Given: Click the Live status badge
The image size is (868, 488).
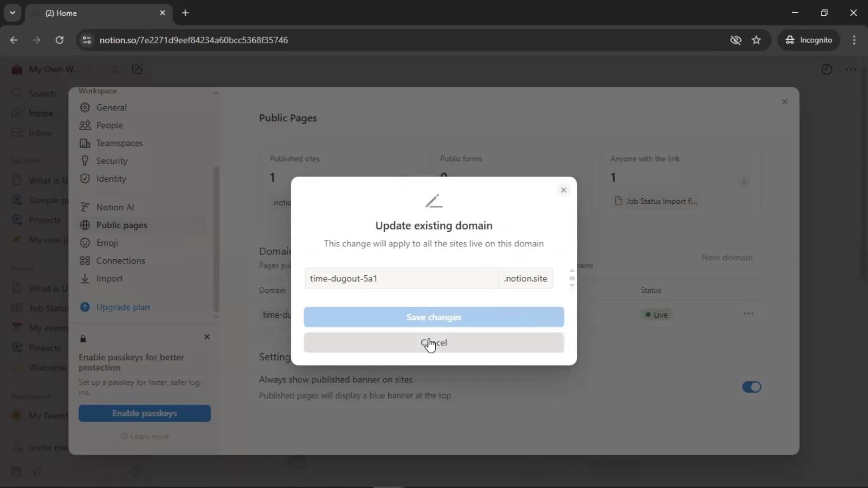Looking at the screenshot, I should [656, 314].
